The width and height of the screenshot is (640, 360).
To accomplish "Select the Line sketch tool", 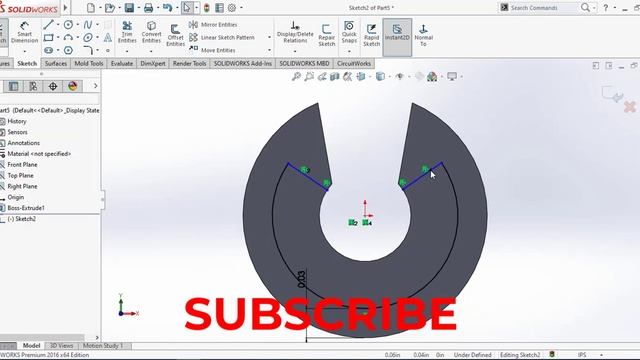I will tap(49, 24).
